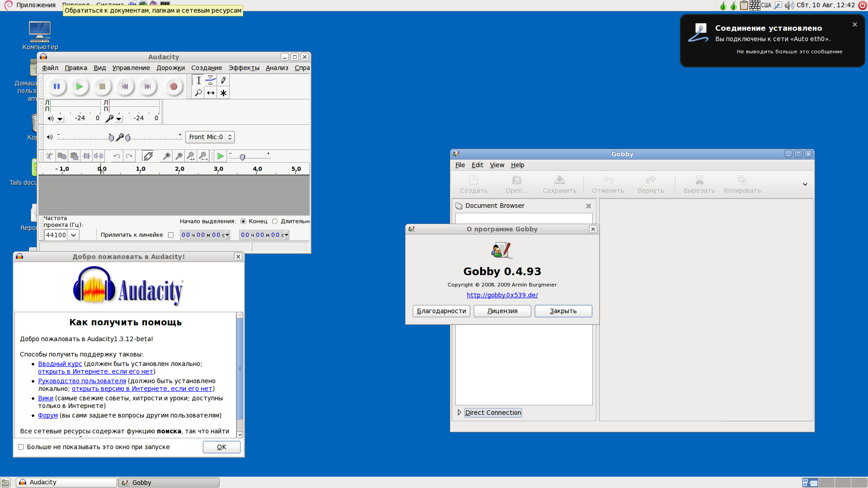Click the volume speaker icon in top panel

[789, 5]
